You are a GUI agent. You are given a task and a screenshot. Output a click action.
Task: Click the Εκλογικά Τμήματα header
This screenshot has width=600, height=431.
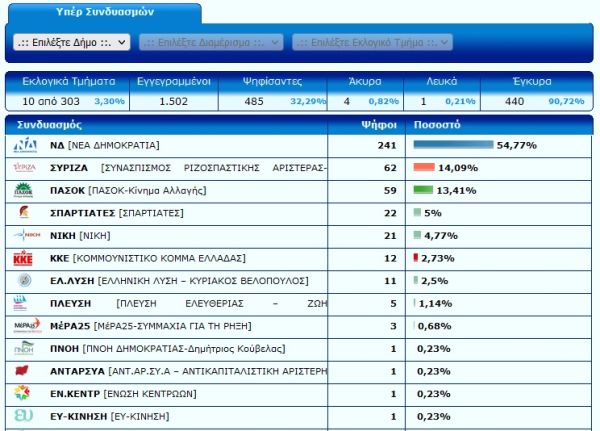[68, 82]
